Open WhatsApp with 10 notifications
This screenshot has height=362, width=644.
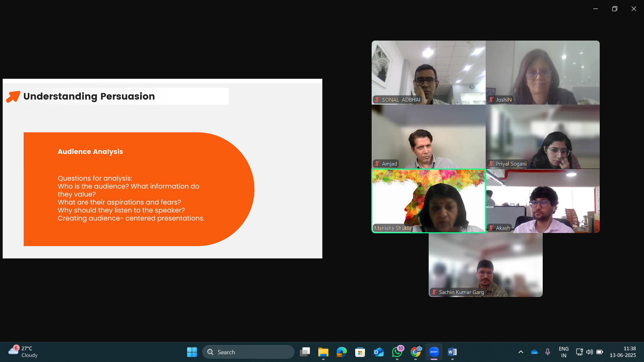pyautogui.click(x=397, y=352)
